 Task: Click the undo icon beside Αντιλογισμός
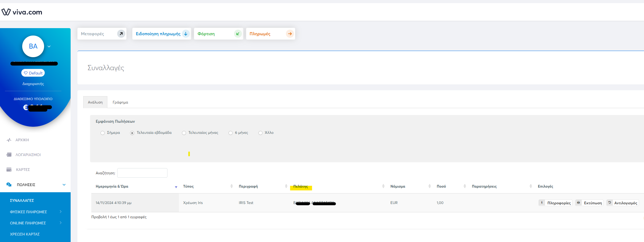(609, 203)
